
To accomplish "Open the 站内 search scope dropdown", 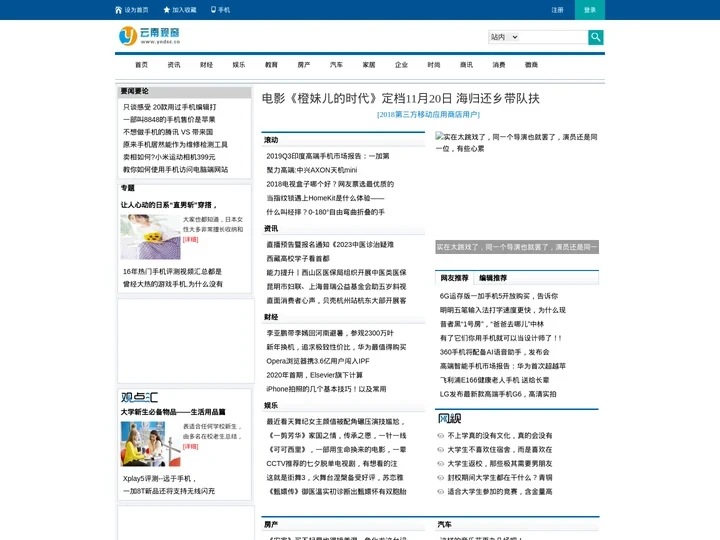I will 504,37.
